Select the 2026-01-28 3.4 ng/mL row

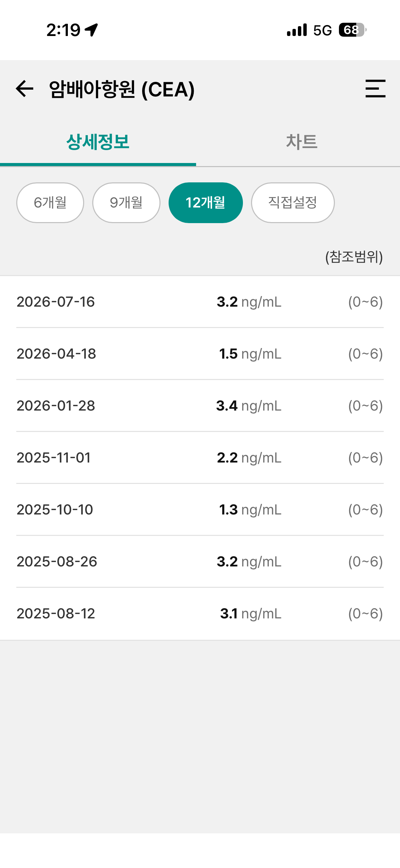pyautogui.click(x=200, y=406)
